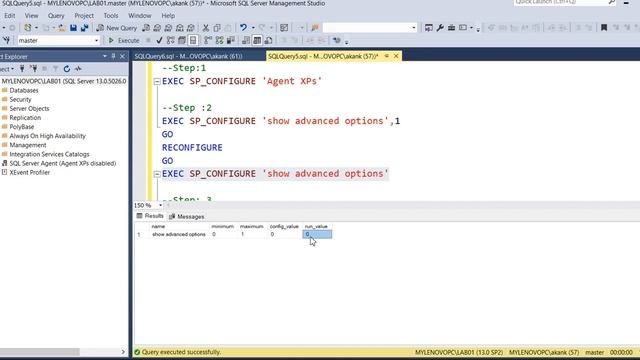640x360 pixels.
Task: Click the Database Engine Query icon
Action: pos(146,28)
